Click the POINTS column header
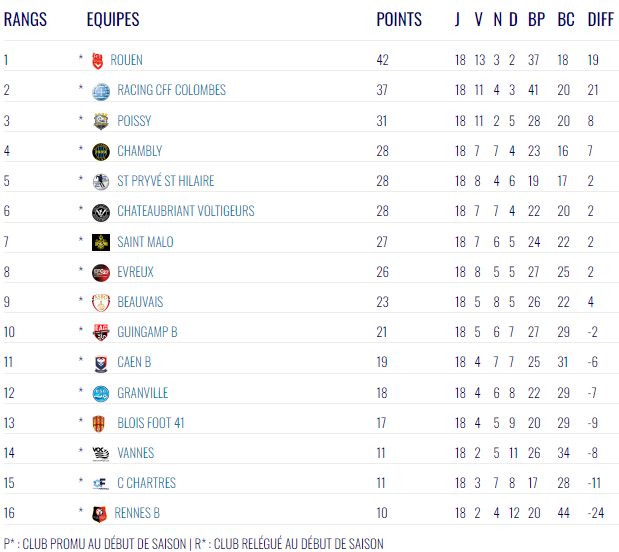The image size is (619, 552). (399, 20)
